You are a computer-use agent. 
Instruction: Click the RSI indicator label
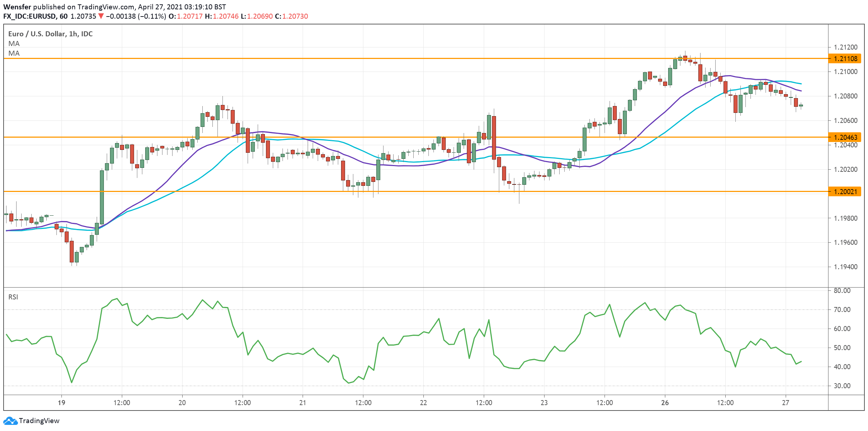click(x=13, y=297)
